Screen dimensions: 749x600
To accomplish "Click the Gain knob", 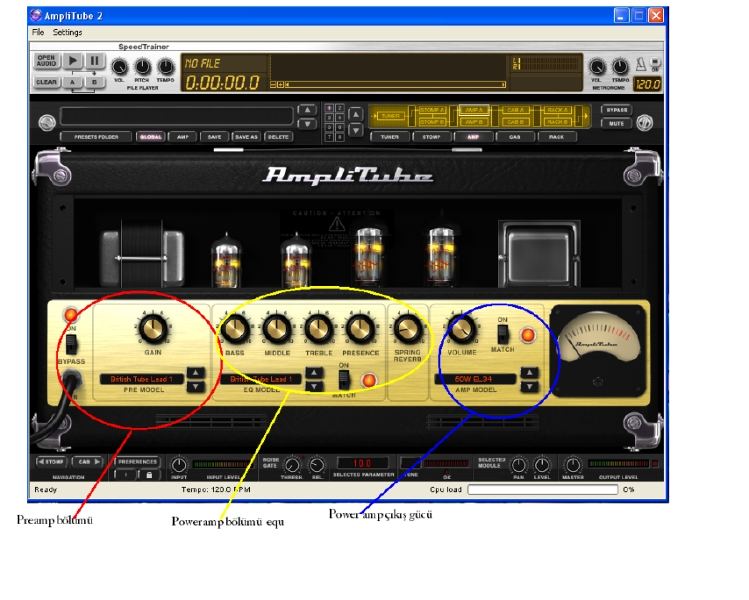I will [x=152, y=327].
